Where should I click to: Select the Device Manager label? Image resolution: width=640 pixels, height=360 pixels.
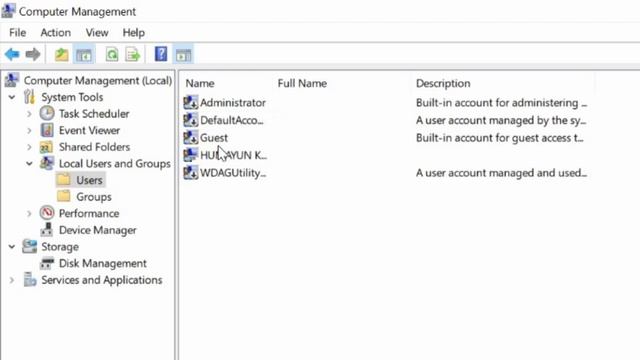pos(98,230)
